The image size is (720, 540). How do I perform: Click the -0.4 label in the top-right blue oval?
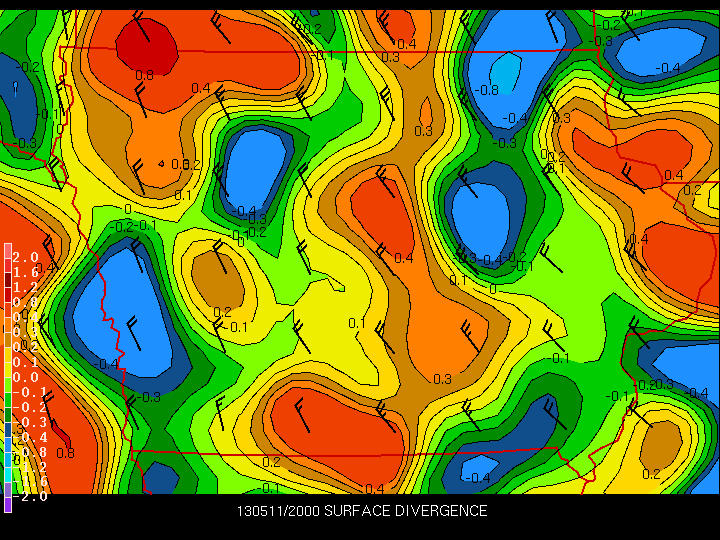(x=668, y=68)
